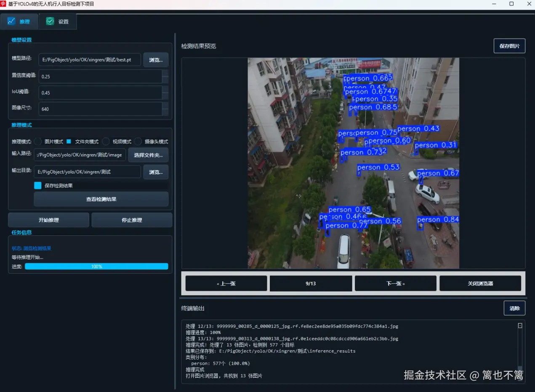The image size is (535, 392).
Task: Click the green checkmark icon on the 设置 tab
Action: [x=50, y=20]
